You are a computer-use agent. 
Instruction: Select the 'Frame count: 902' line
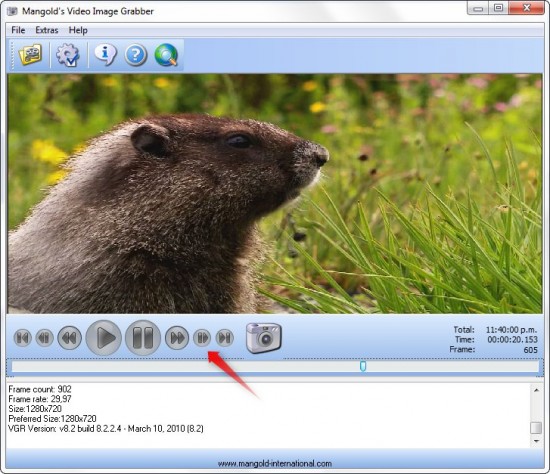[x=40, y=389]
